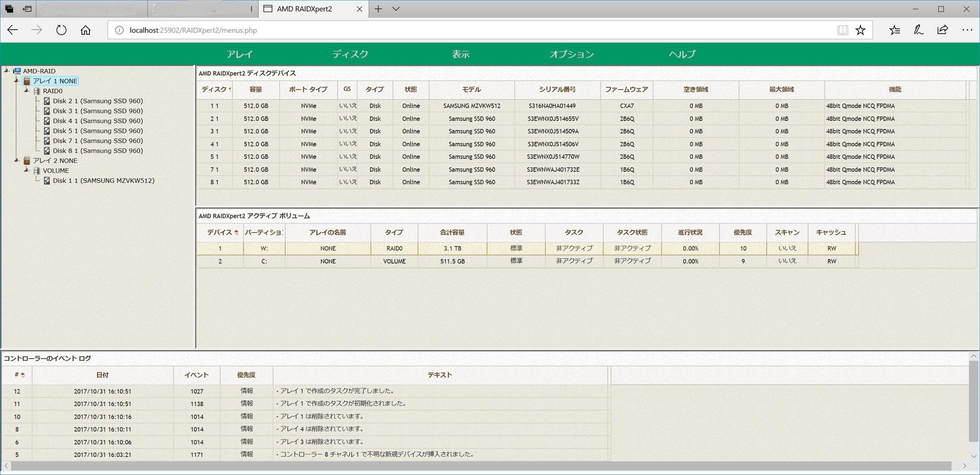
Task: Click the site info icon beside localhost
Action: click(119, 30)
